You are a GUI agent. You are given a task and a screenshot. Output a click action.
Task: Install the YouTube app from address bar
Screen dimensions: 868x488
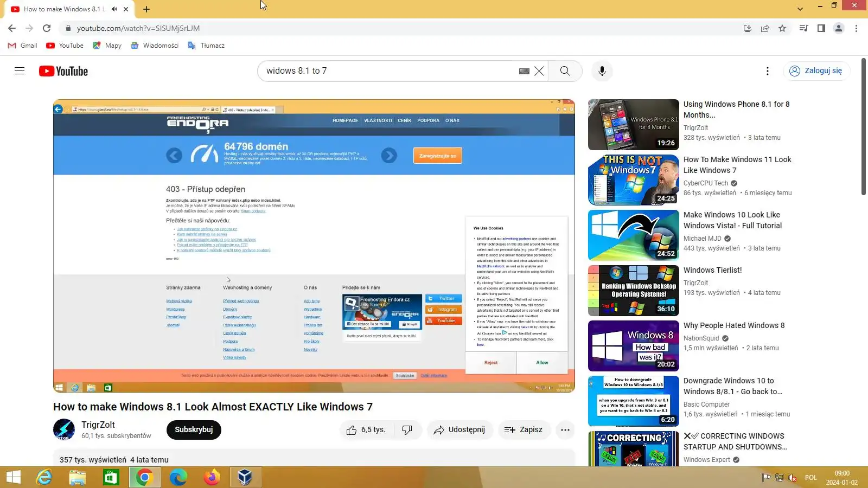(x=748, y=28)
